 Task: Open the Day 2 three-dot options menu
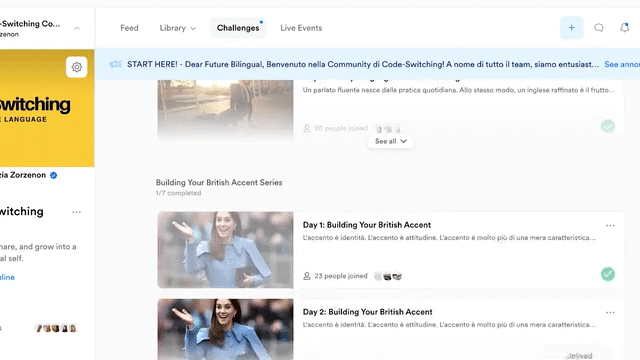[610, 312]
